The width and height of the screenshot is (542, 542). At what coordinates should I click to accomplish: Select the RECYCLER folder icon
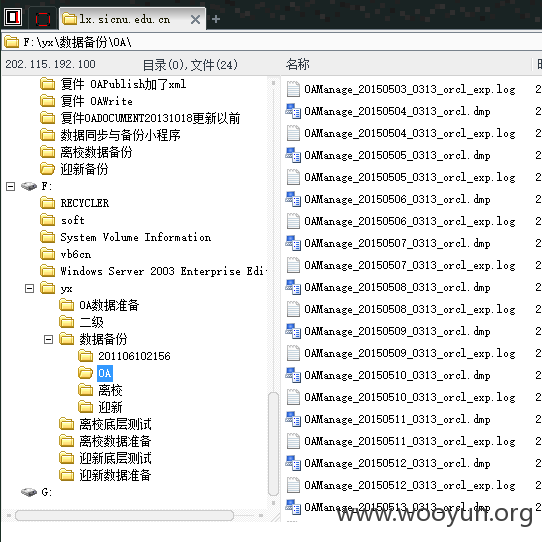click(x=47, y=203)
